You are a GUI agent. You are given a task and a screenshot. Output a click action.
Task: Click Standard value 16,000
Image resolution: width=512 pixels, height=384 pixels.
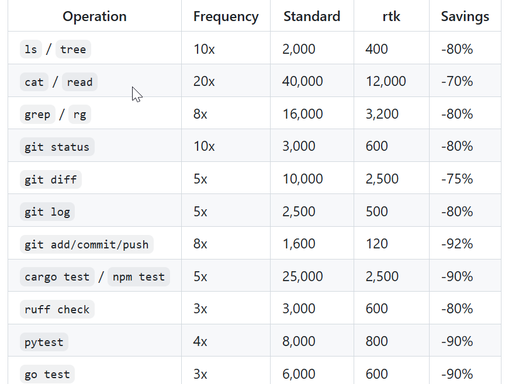tap(303, 114)
